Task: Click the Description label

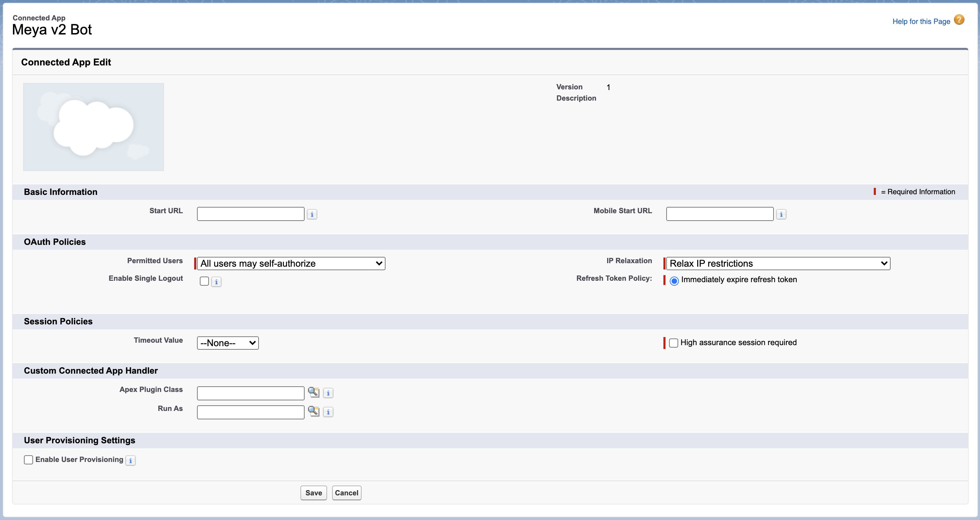Action: click(576, 98)
